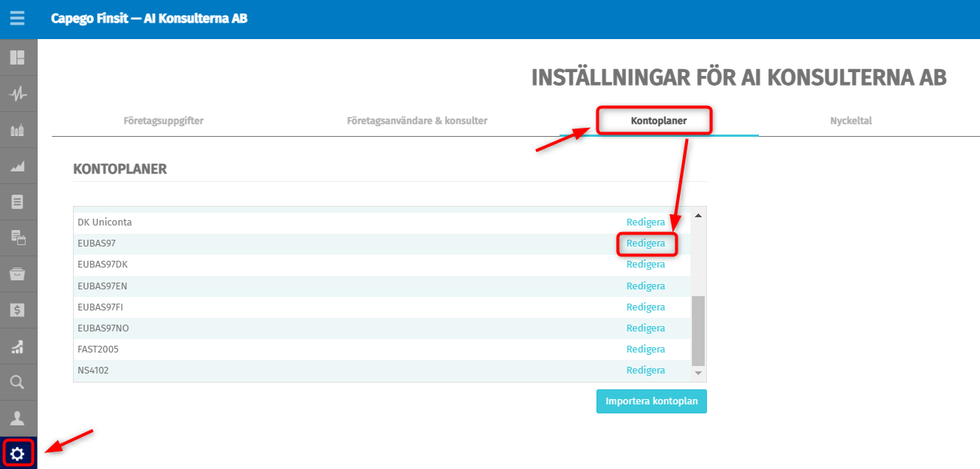
Task: Click the kontoplaner list scrollbar thumb
Action: point(698,330)
